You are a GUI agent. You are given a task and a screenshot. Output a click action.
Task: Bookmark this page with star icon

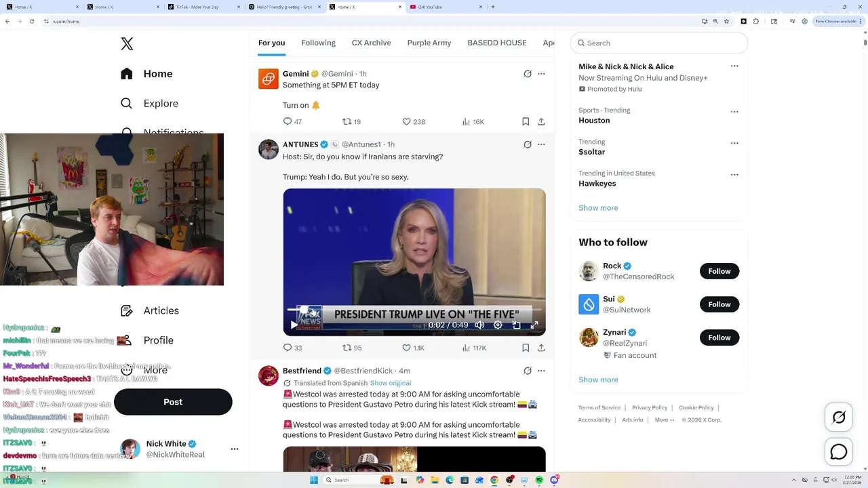(726, 21)
